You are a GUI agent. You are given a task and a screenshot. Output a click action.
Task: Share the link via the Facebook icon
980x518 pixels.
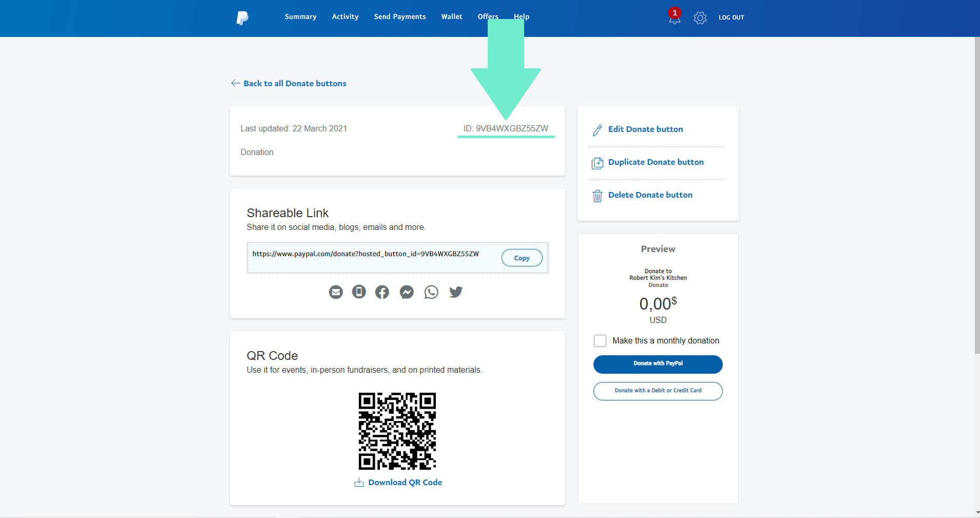click(x=382, y=292)
